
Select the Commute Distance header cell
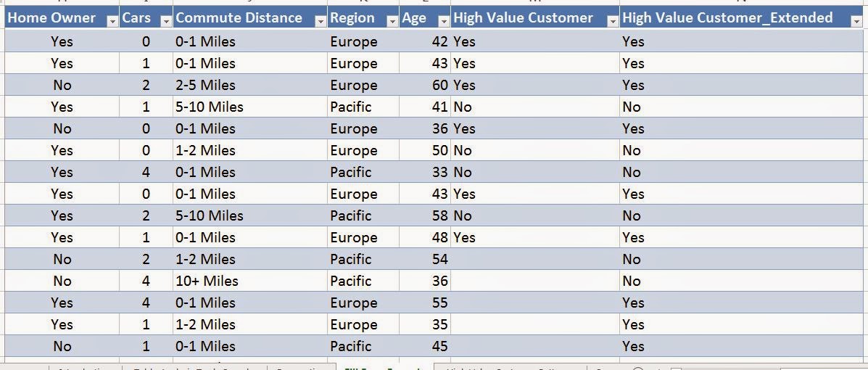click(x=250, y=17)
